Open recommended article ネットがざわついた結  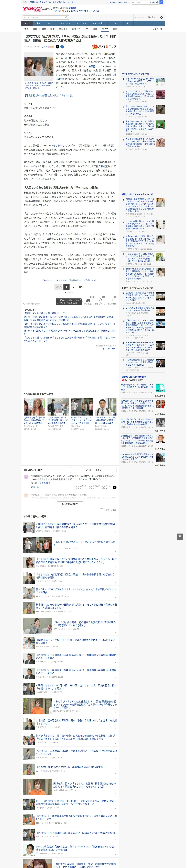105,421
